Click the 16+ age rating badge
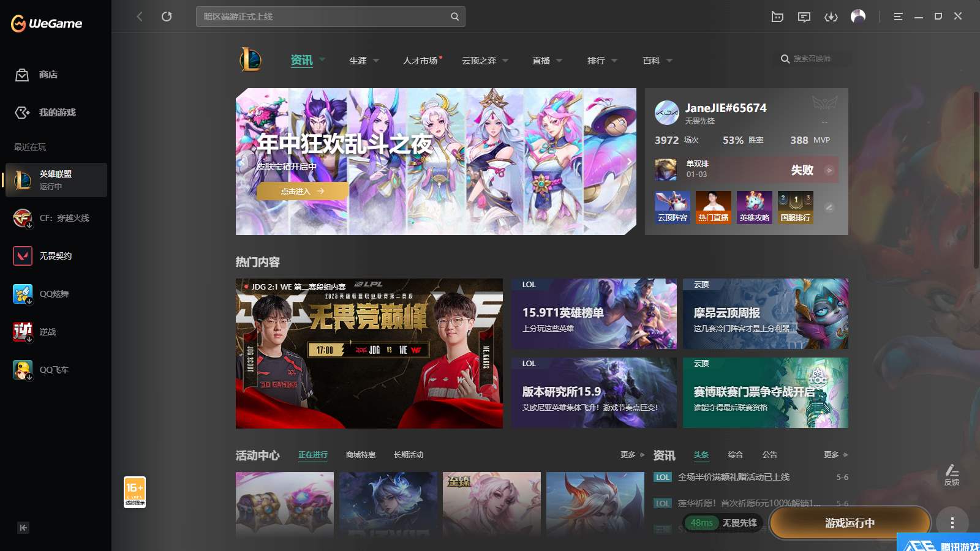 coord(135,492)
